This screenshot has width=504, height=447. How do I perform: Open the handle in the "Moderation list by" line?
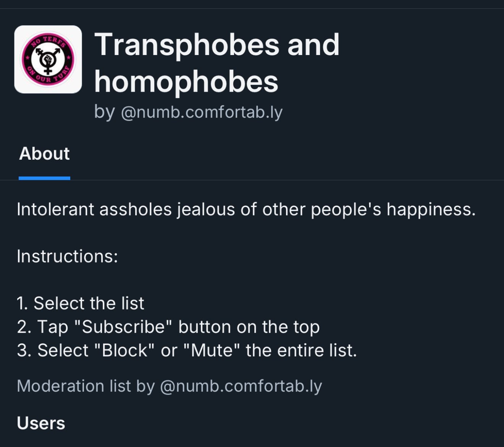tap(241, 386)
